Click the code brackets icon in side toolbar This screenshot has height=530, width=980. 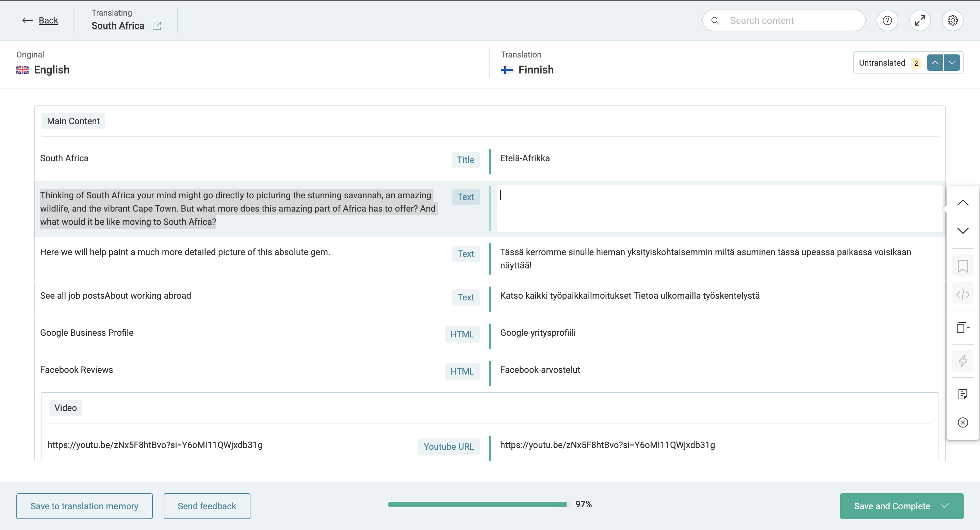point(963,294)
